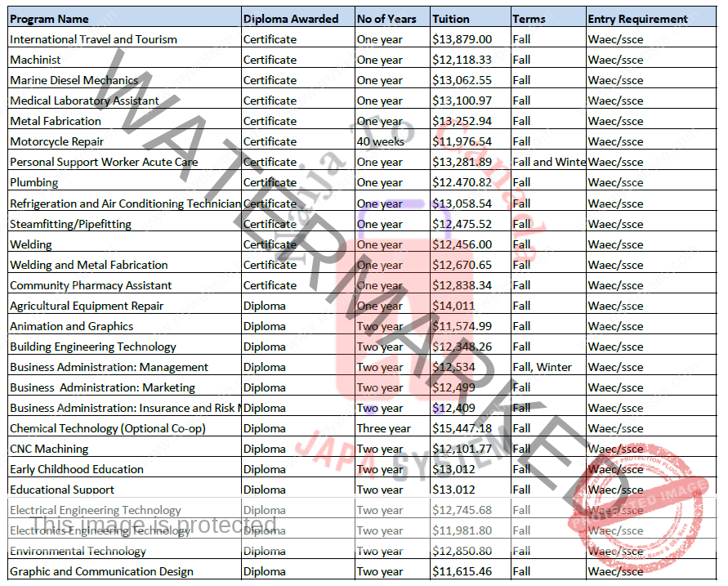
Task: Select the Tuition column header
Action: [x=451, y=19]
